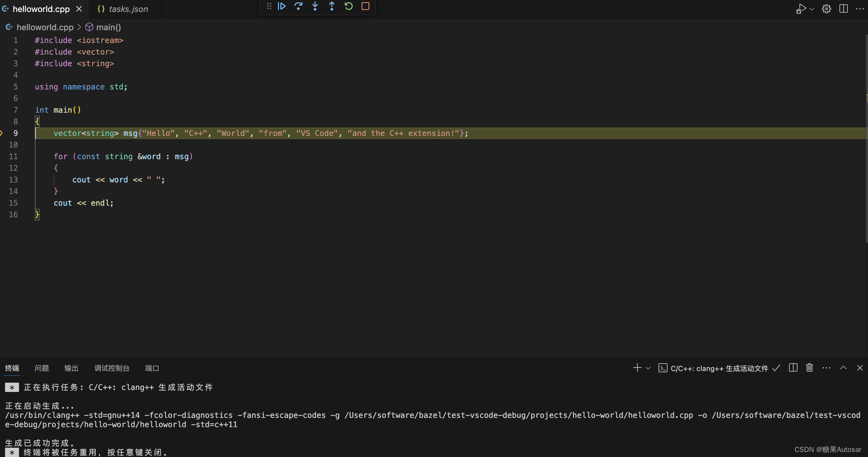Click the debug Step Into icon
868x457 pixels.
click(x=315, y=6)
